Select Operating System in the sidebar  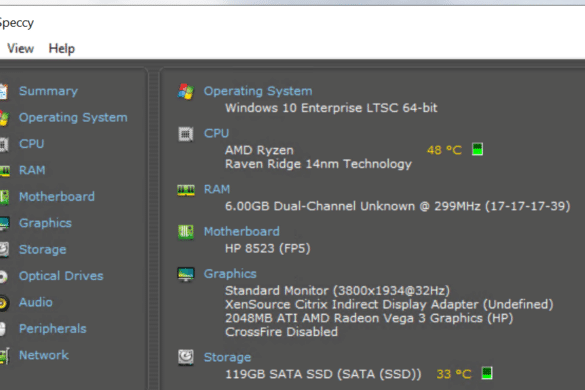[x=73, y=118]
